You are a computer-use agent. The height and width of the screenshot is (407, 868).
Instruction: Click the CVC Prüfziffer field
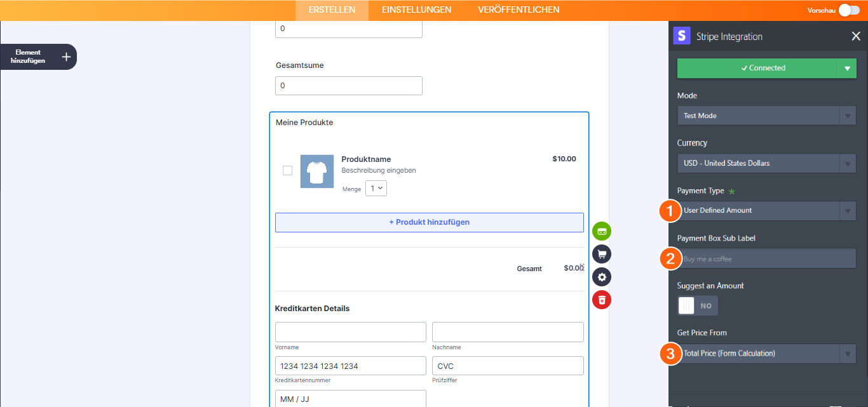coord(508,366)
